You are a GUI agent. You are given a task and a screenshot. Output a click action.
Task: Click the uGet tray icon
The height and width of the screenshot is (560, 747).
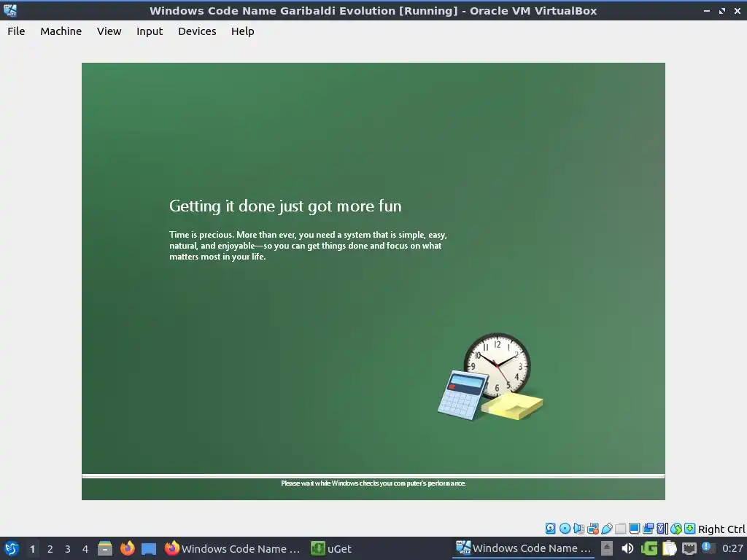(x=649, y=548)
